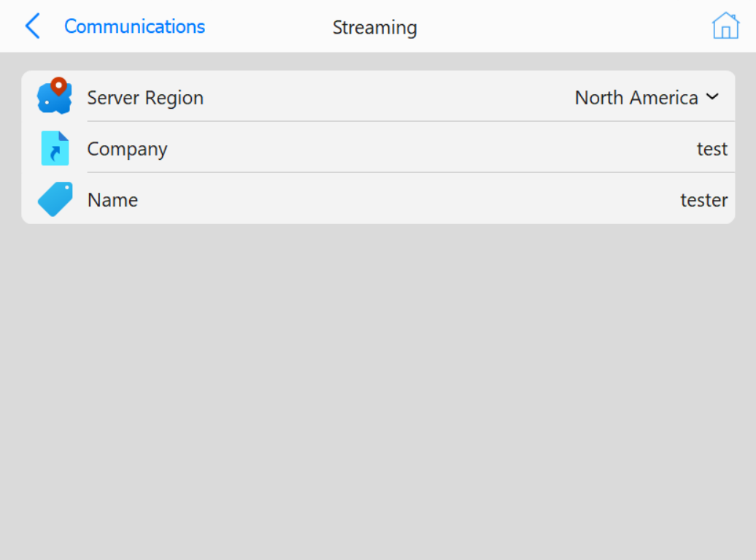This screenshot has width=756, height=560.
Task: Edit the Company field value test
Action: pos(711,148)
